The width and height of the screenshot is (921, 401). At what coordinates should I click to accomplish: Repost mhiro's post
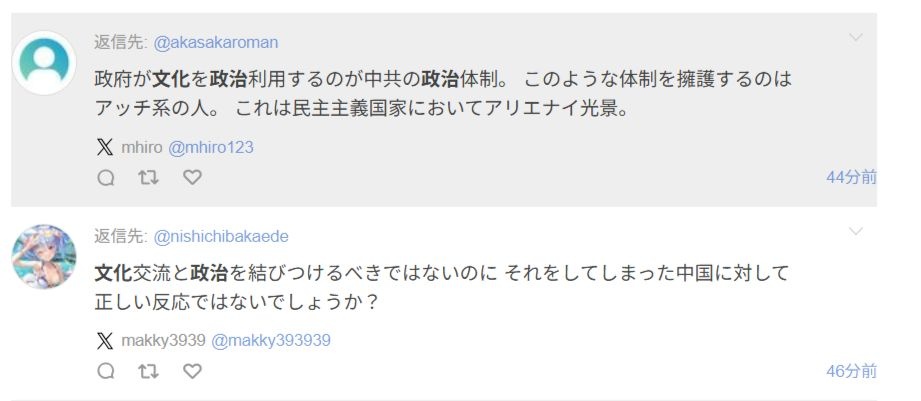149,178
